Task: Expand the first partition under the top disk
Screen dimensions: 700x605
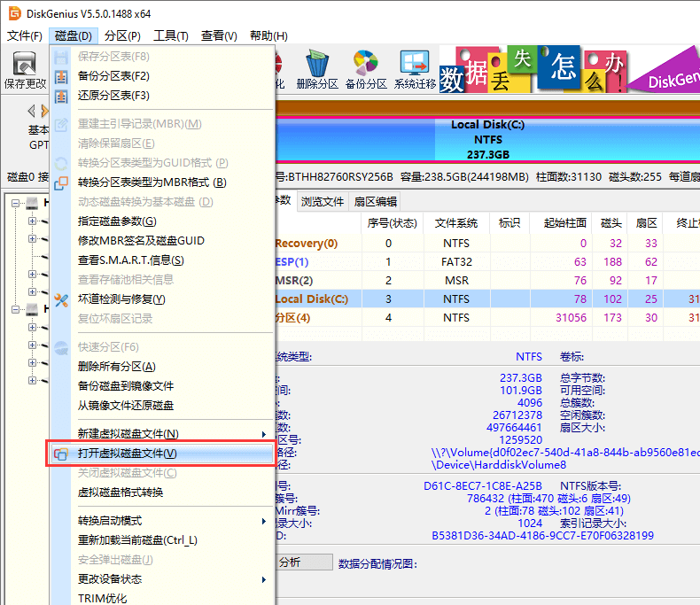Action: pyautogui.click(x=32, y=221)
